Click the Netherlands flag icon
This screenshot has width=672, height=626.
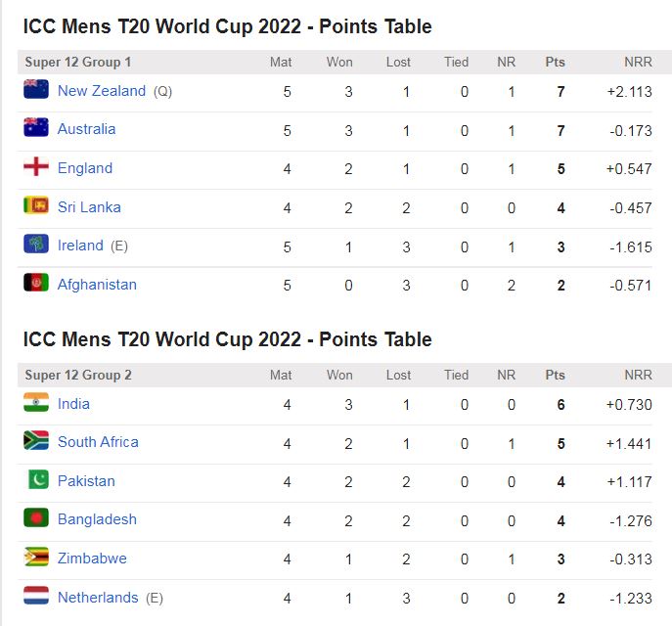[x=36, y=596]
